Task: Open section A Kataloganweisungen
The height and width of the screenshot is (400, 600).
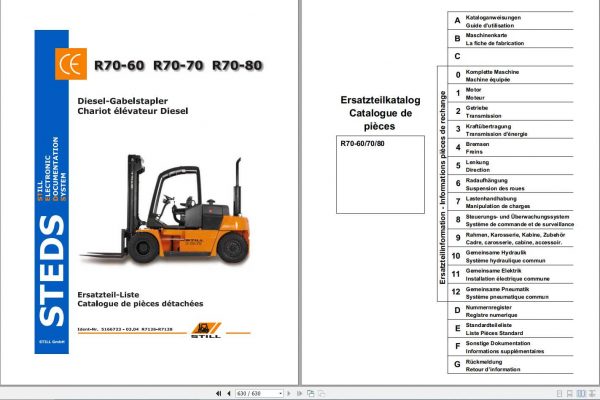Action: click(510, 21)
